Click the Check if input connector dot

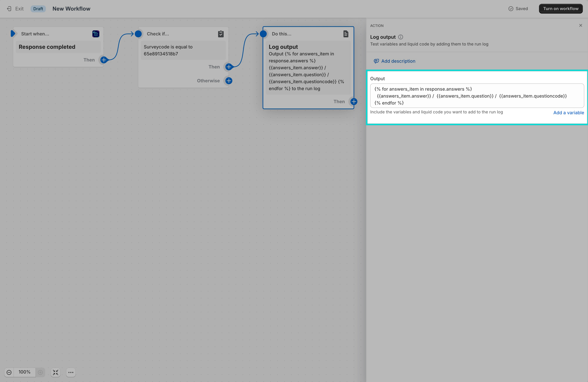tap(138, 34)
